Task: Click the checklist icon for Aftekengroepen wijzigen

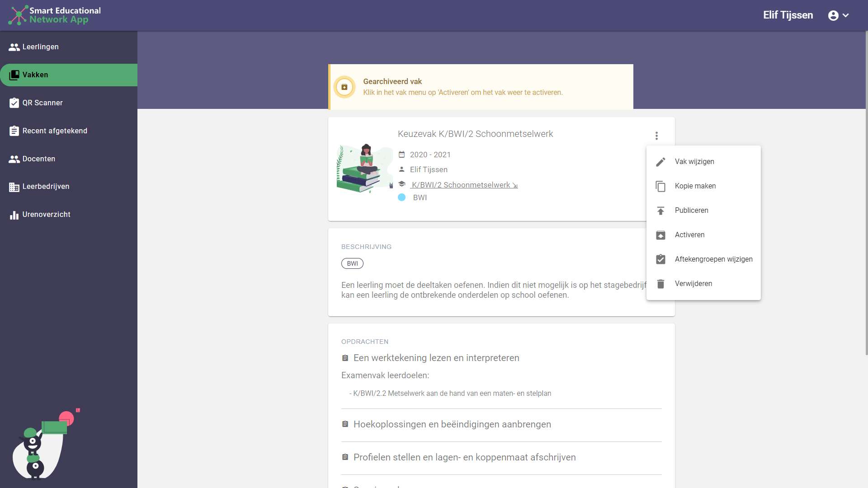Action: (x=660, y=259)
